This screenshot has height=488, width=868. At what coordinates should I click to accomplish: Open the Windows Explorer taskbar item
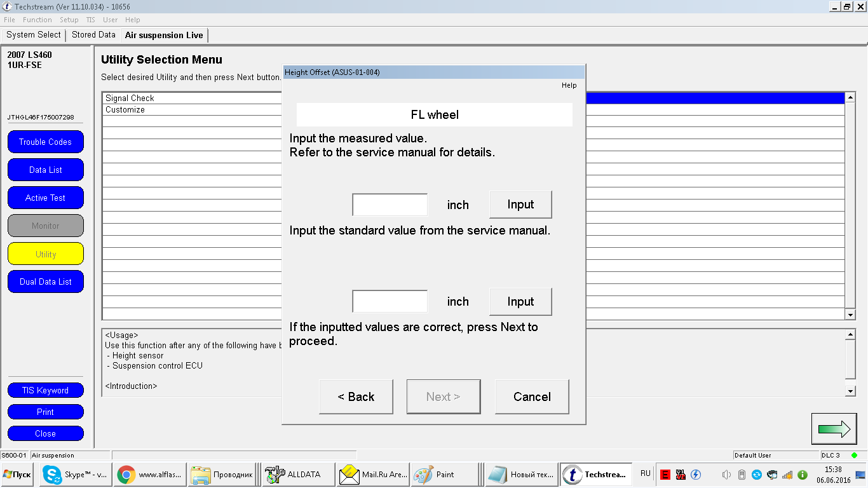tap(222, 475)
